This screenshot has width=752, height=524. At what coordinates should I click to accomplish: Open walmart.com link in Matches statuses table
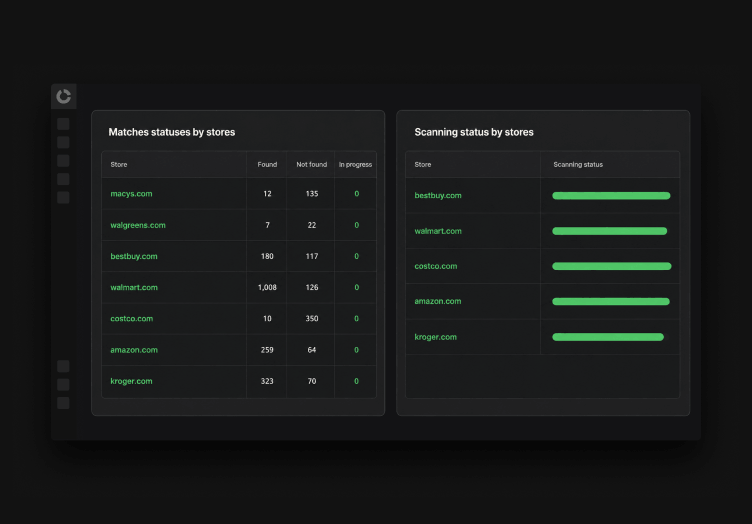tap(134, 287)
